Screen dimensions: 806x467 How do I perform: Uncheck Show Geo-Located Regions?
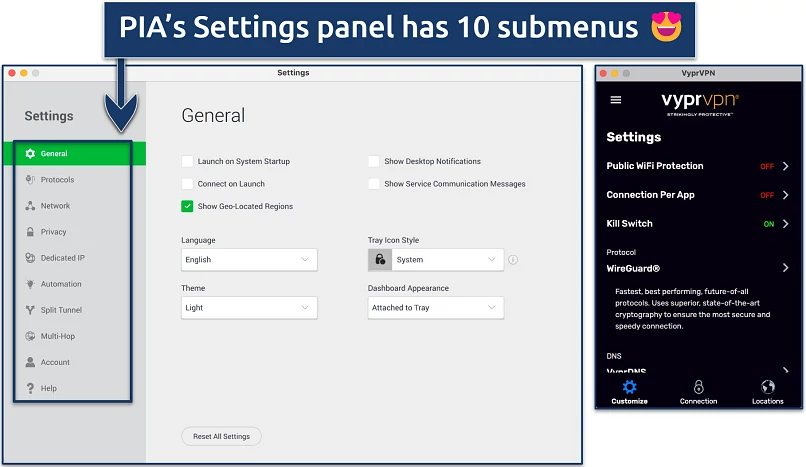(187, 207)
